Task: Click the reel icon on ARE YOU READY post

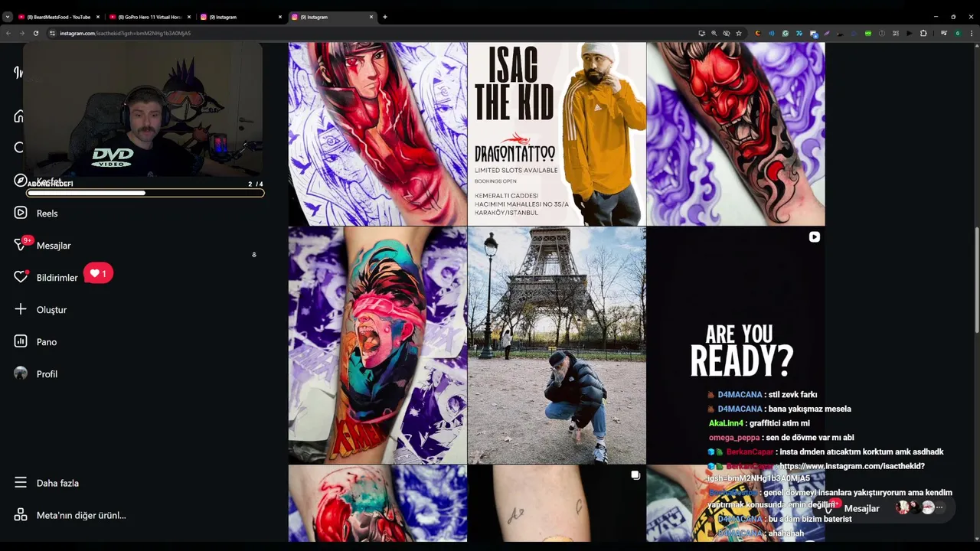Action: 814,237
